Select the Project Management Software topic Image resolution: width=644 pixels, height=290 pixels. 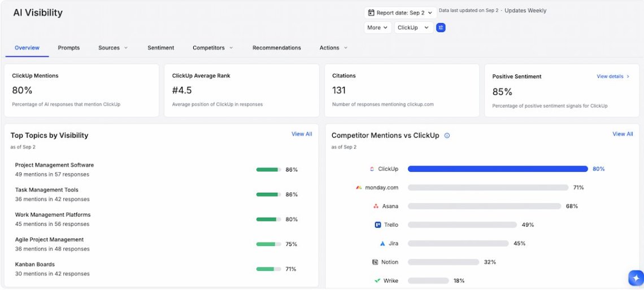(54, 165)
